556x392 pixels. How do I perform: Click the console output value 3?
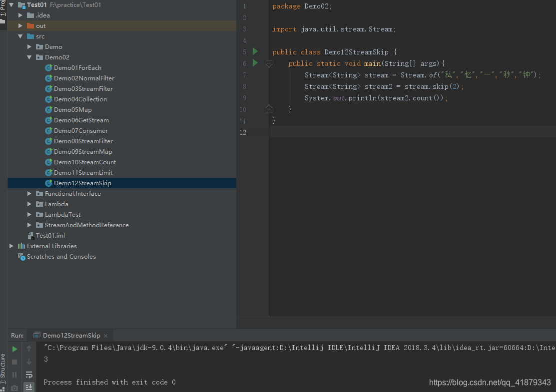[x=46, y=359]
